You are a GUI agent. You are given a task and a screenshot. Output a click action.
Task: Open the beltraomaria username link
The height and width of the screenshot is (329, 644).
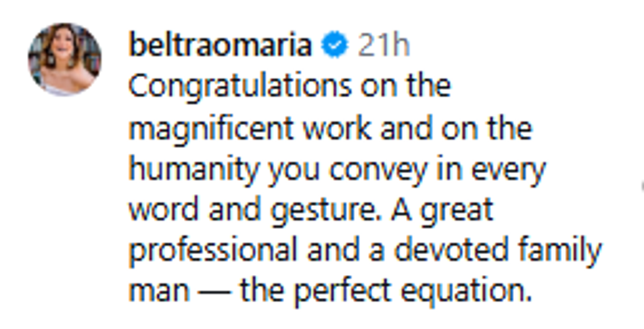pyautogui.click(x=220, y=46)
